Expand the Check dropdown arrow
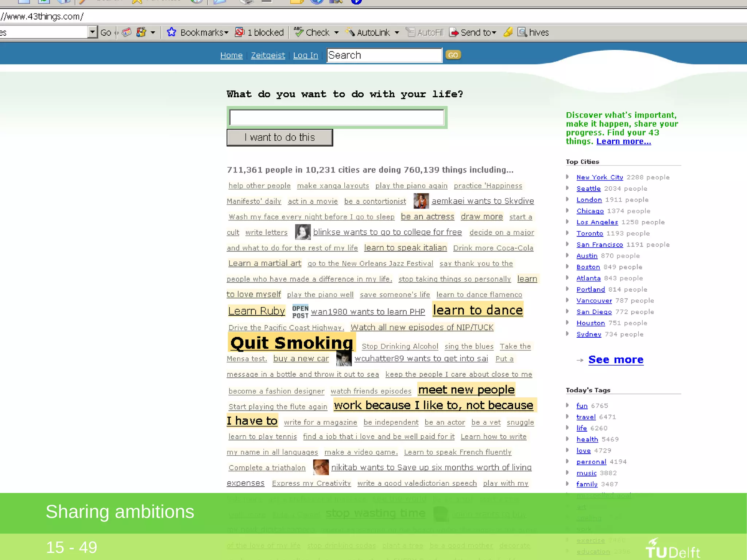Viewport: 747px width, 560px height. 336,33
